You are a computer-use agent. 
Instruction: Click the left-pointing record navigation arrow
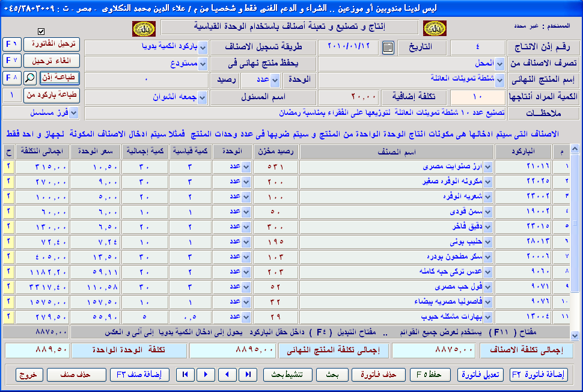227,375
